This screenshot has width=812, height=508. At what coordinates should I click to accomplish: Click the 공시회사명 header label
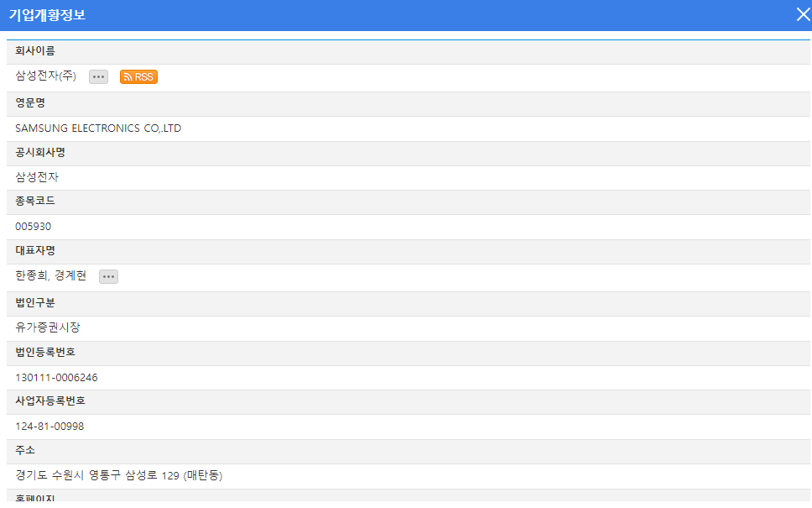(x=40, y=153)
